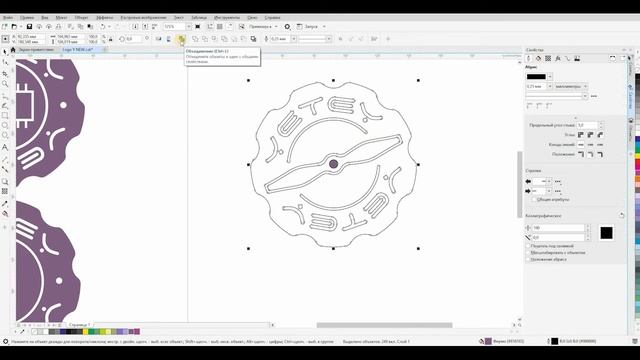640x360 pixels.
Task: Select the square line cap option
Action: 581,145
